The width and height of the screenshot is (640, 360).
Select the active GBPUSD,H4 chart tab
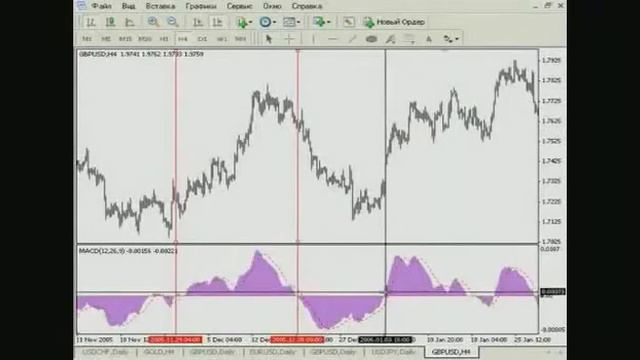(x=451, y=352)
